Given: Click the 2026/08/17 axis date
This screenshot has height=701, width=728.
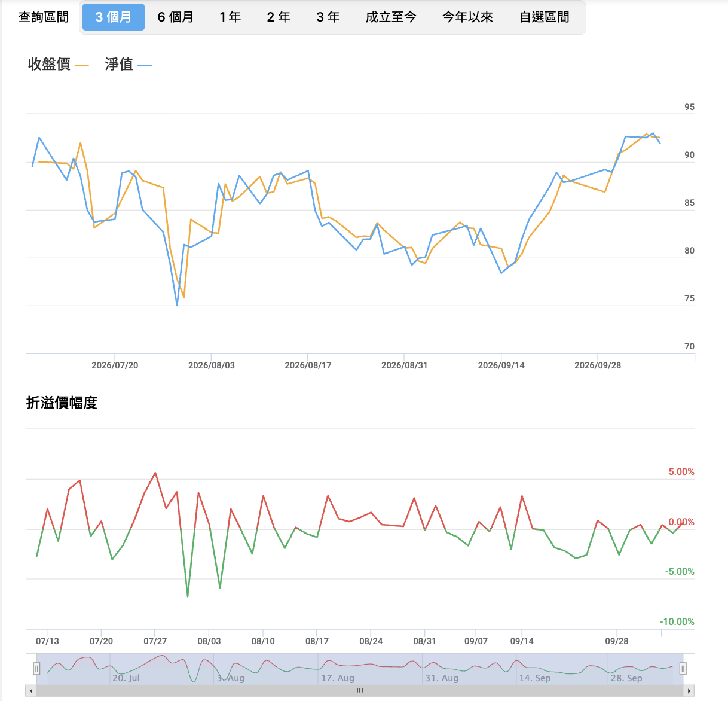Looking at the screenshot, I should tap(308, 365).
